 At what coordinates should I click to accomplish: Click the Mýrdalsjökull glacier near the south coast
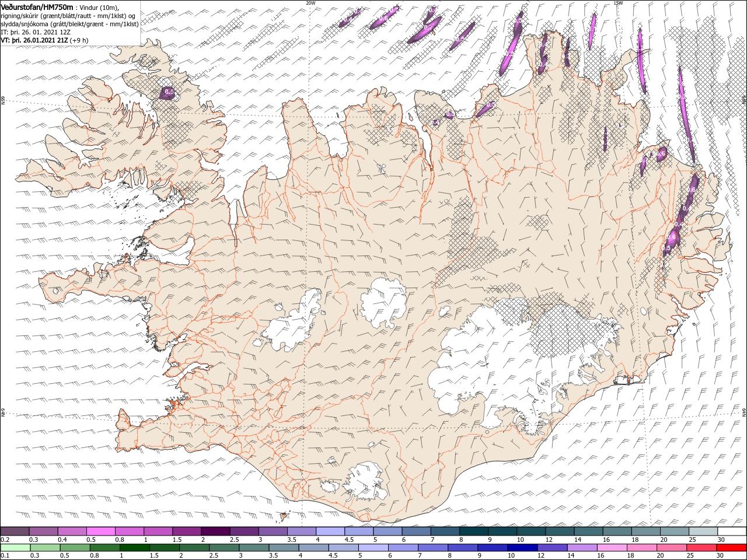(366, 482)
